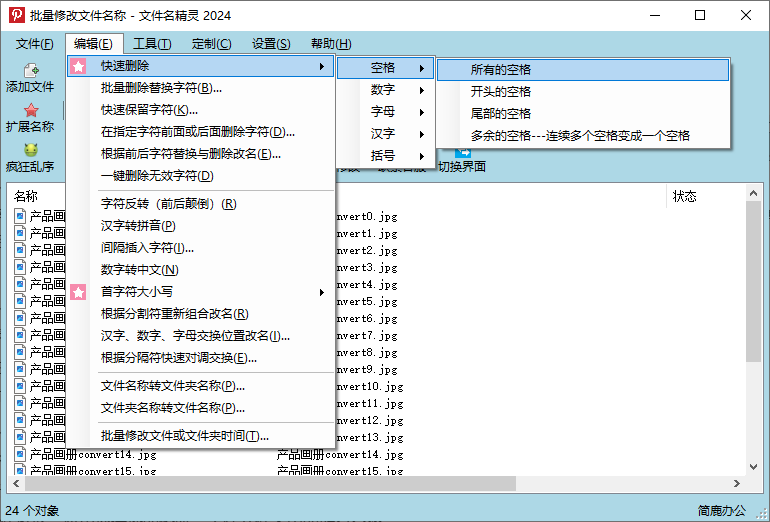770x522 pixels.
Task: Click the 添加文件 toolbar icon
Action: tap(31, 71)
